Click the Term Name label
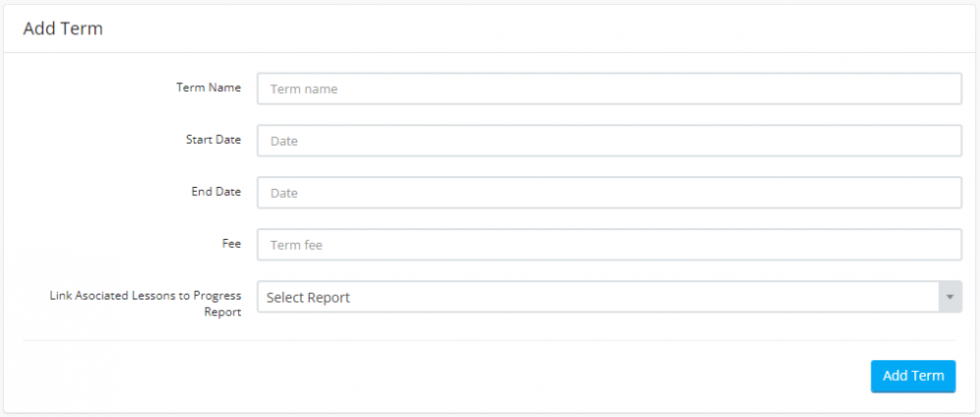Image resolution: width=980 pixels, height=417 pixels. [208, 88]
